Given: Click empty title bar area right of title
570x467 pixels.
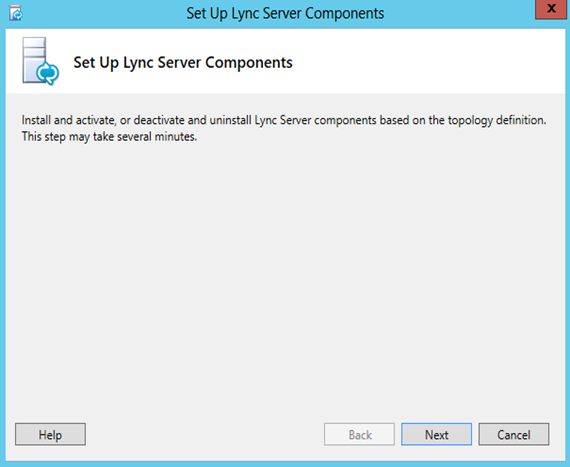Looking at the screenshot, I should coord(458,13).
